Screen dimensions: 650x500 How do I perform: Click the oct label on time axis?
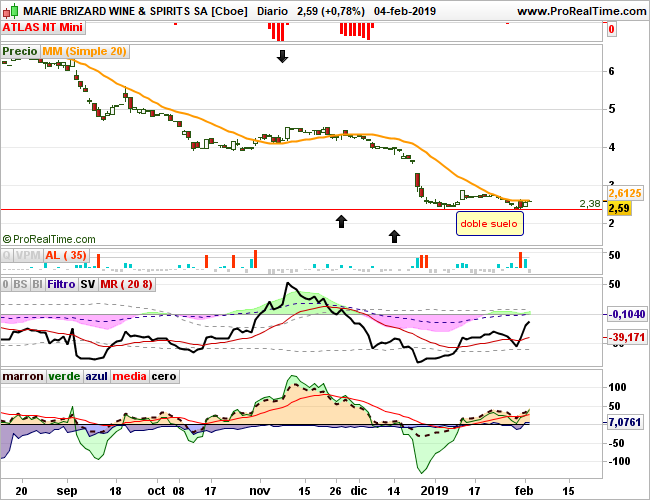(157, 491)
